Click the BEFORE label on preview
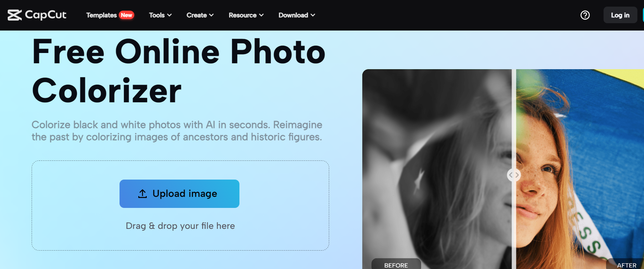The image size is (644, 269). (x=396, y=265)
